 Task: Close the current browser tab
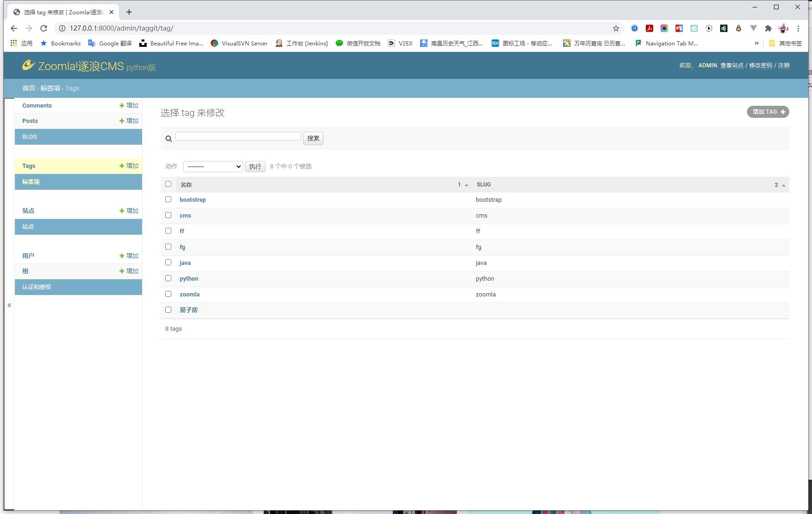[111, 12]
